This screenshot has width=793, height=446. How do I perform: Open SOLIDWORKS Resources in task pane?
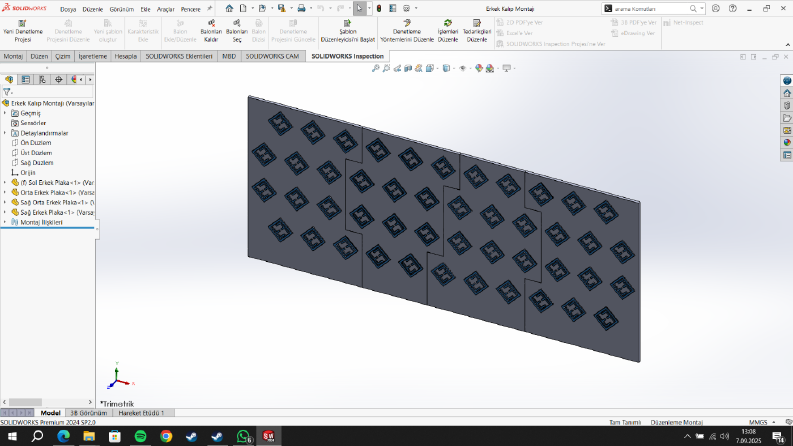tap(787, 81)
